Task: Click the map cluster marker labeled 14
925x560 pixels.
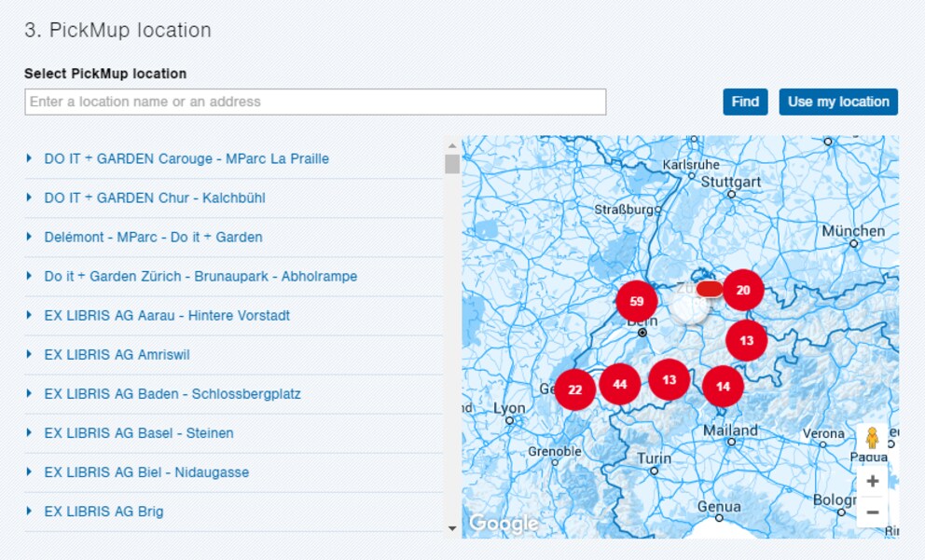Action: pos(724,387)
